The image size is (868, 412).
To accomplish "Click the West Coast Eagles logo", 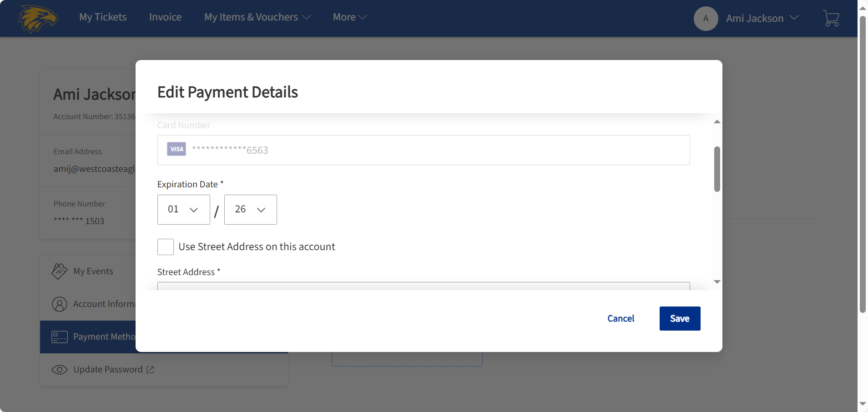I will (38, 18).
